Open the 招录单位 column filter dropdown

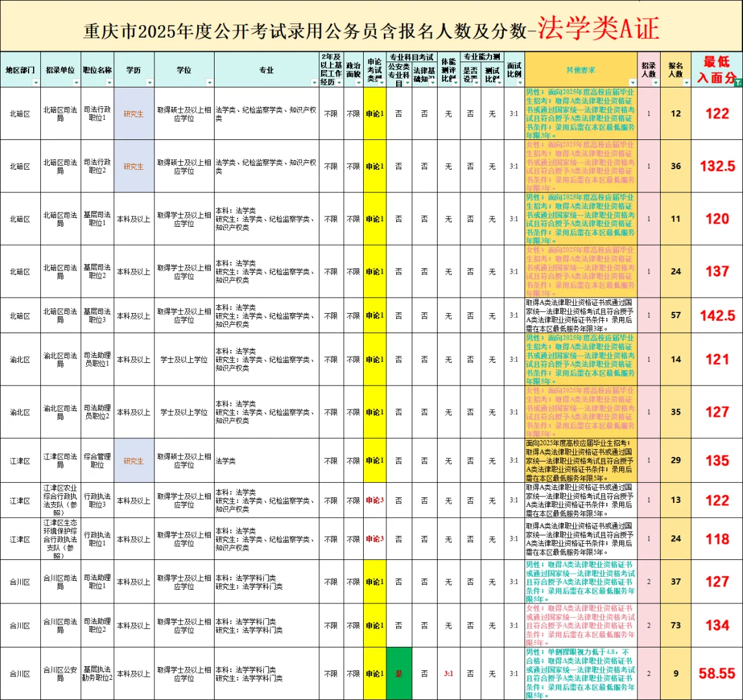[77, 83]
